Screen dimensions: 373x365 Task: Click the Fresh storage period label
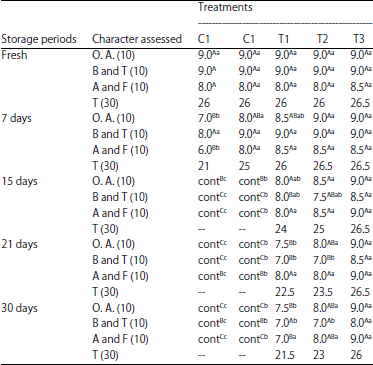coord(14,55)
